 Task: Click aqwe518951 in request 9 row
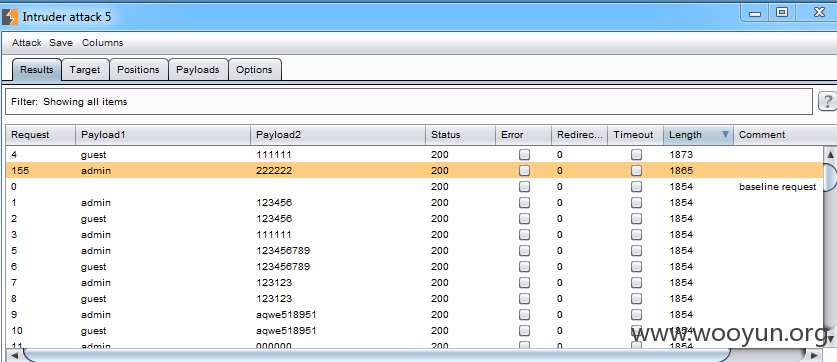click(286, 315)
